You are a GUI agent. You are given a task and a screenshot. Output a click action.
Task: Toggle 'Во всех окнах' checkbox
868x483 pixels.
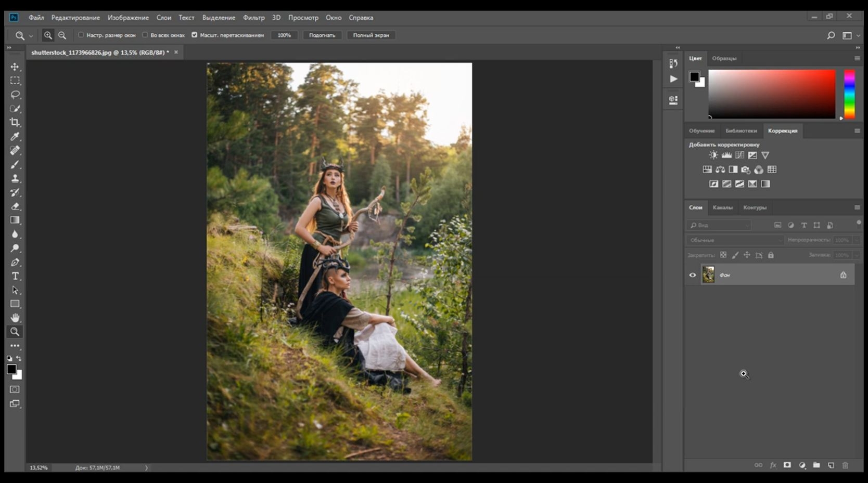145,35
